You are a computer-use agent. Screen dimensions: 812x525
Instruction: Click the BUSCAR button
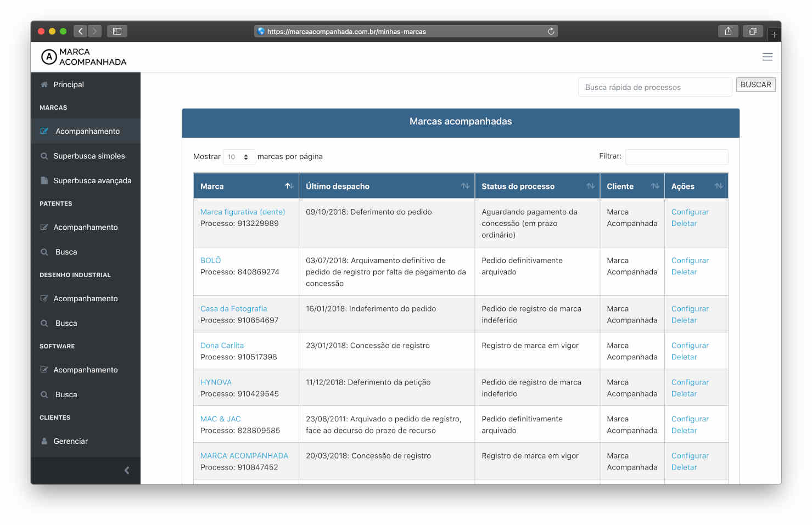755,84
